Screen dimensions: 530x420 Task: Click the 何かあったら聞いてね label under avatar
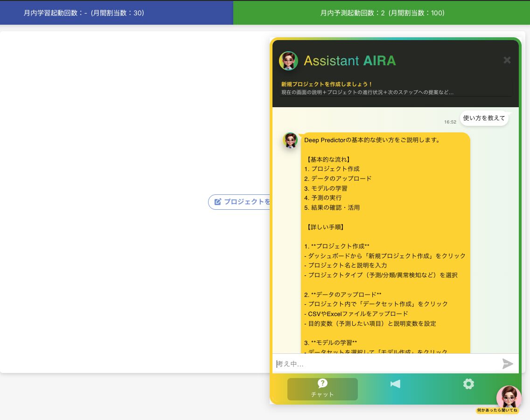pos(497,411)
